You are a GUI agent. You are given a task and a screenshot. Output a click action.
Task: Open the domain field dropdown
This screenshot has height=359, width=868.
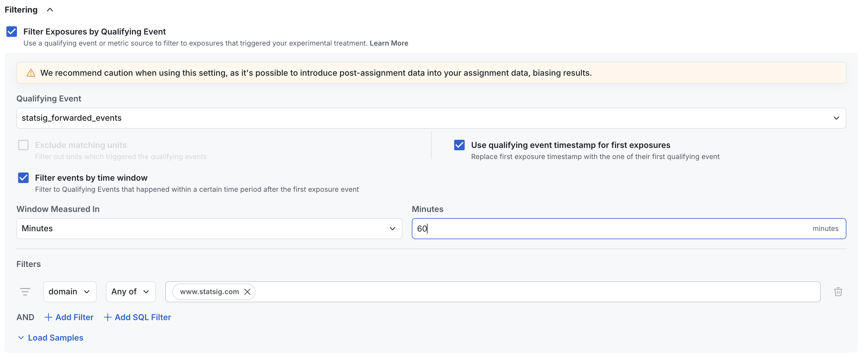tap(70, 291)
